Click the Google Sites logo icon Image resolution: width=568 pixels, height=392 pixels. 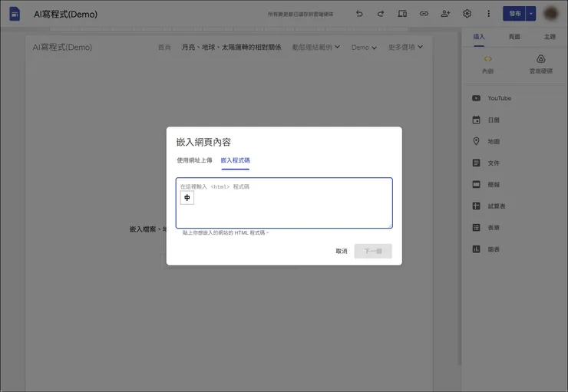click(x=15, y=14)
